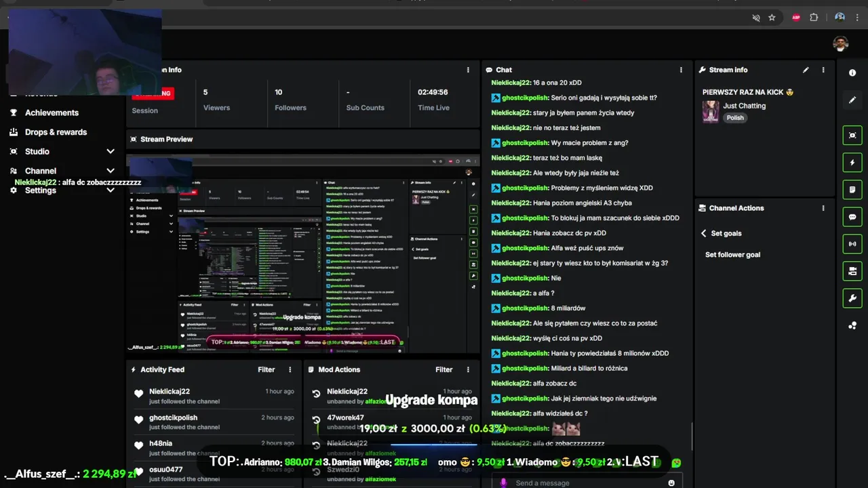Open Session Info panel more options

click(468, 70)
